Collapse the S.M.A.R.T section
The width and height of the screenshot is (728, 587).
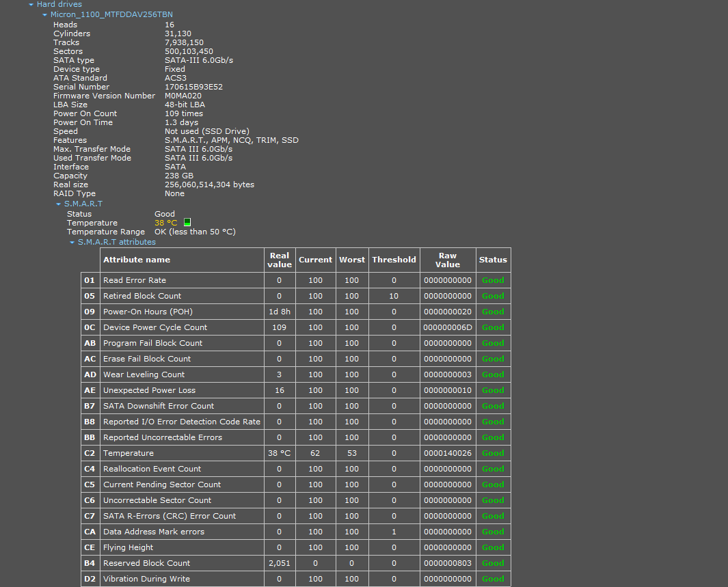(x=58, y=204)
